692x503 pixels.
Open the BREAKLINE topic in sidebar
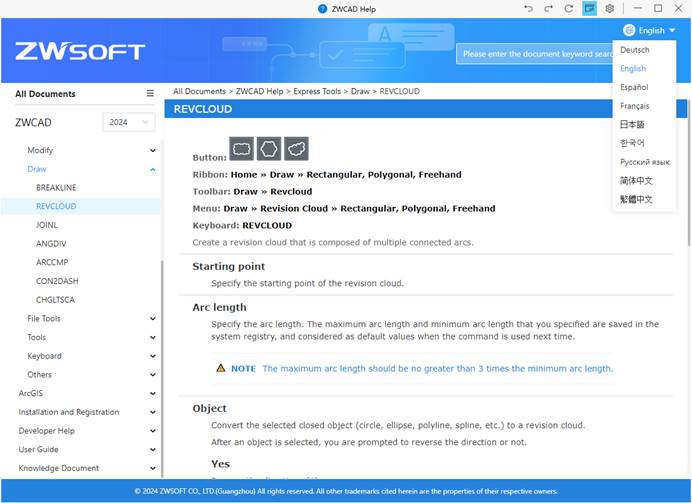pyautogui.click(x=56, y=188)
